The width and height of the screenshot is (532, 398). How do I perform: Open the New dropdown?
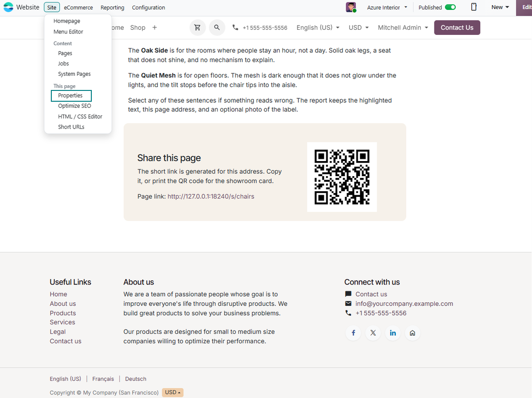[500, 7]
